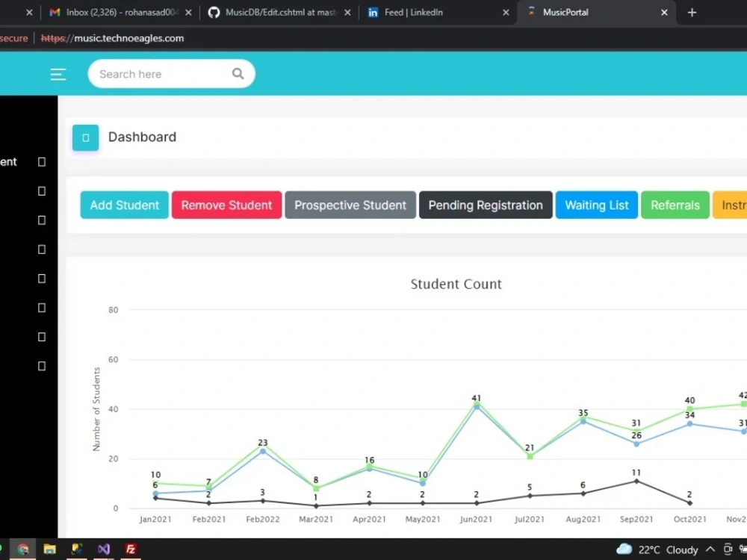The width and height of the screenshot is (747, 560).
Task: Click the eighth sidebar menu icon
Action: click(42, 366)
